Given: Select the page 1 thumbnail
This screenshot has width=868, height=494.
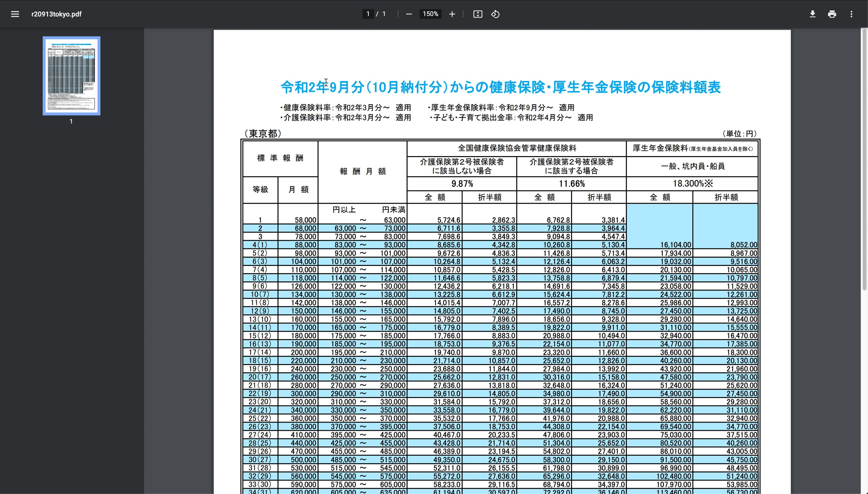Looking at the screenshot, I should [71, 76].
